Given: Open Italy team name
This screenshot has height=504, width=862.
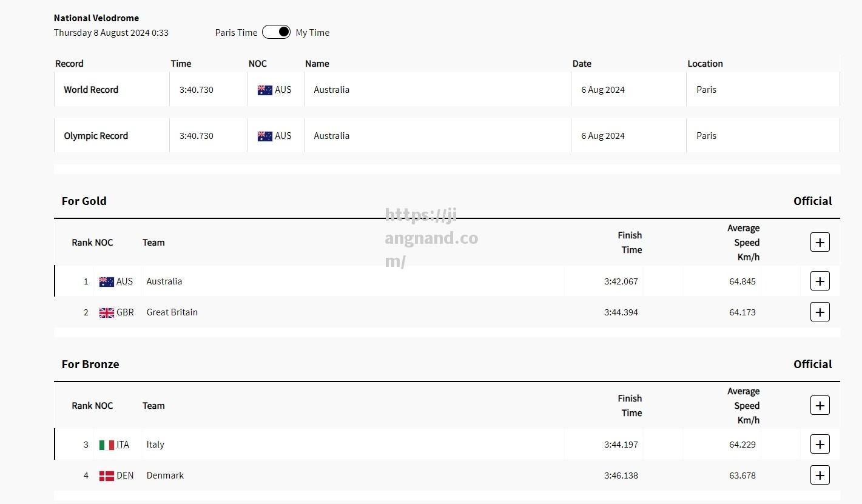Looking at the screenshot, I should tap(155, 445).
